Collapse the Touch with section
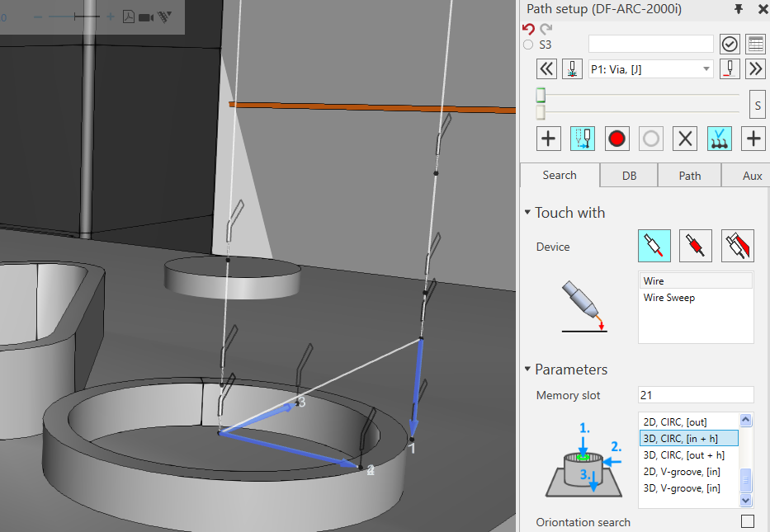Image resolution: width=770 pixels, height=532 pixels. (x=527, y=213)
